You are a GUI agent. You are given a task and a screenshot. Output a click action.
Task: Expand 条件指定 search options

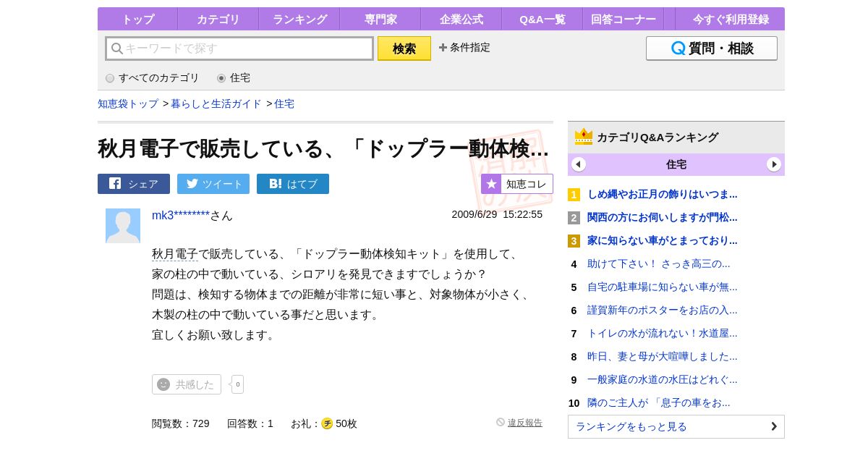pos(464,48)
